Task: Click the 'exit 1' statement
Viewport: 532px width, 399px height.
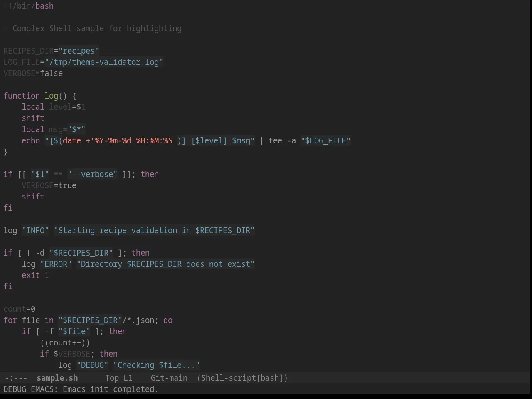Action: [35, 275]
